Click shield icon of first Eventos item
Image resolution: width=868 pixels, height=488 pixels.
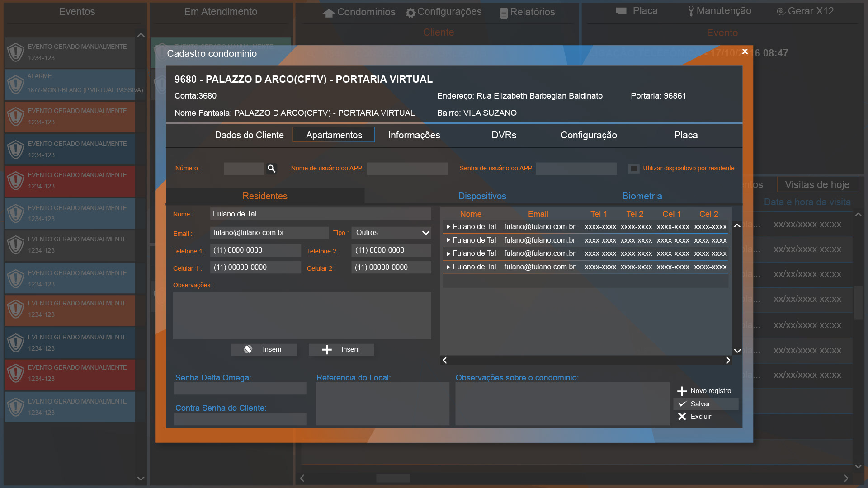tap(16, 52)
